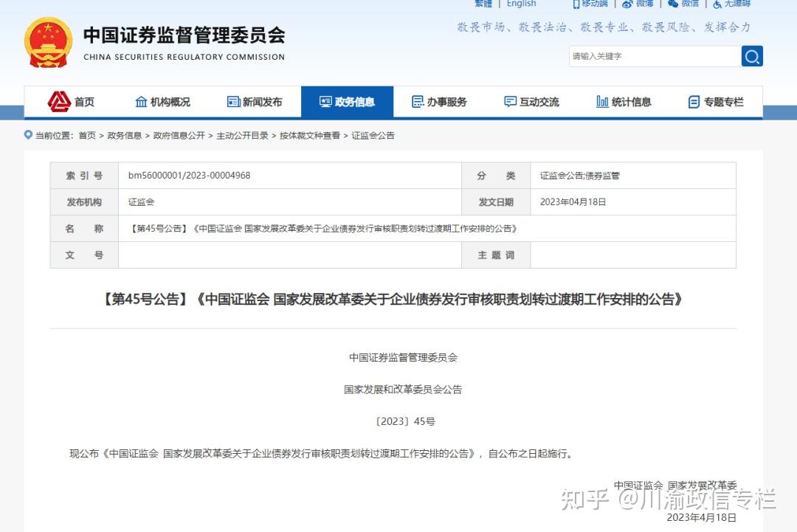
Task: Click the bold 第45号公告 headline
Action: tap(393, 299)
